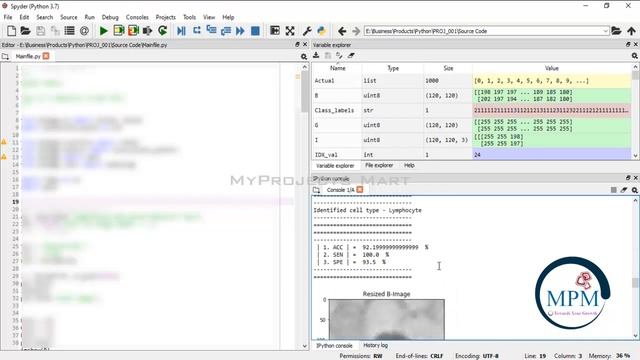Click the @ symbol finder icon

click(x=84, y=31)
